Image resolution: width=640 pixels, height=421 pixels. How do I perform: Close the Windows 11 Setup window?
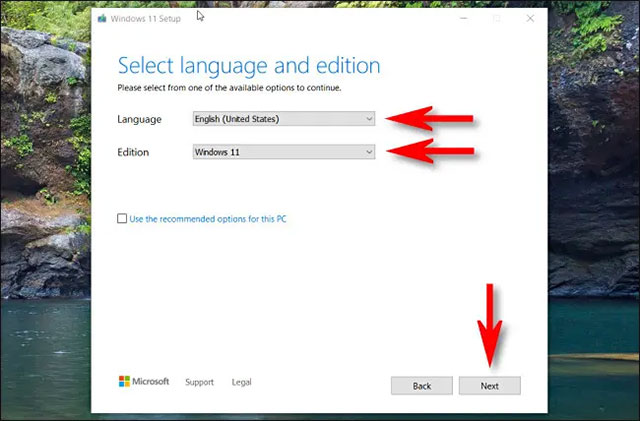[530, 17]
